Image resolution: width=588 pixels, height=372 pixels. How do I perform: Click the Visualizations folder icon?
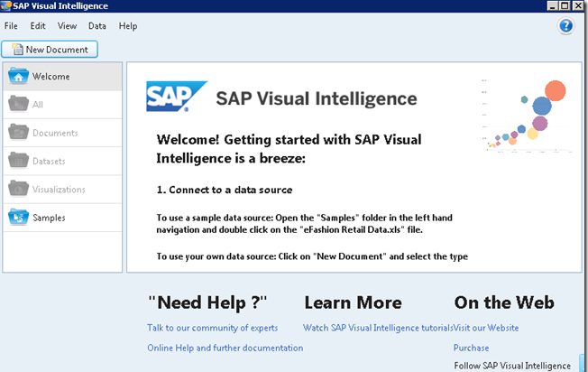click(18, 189)
